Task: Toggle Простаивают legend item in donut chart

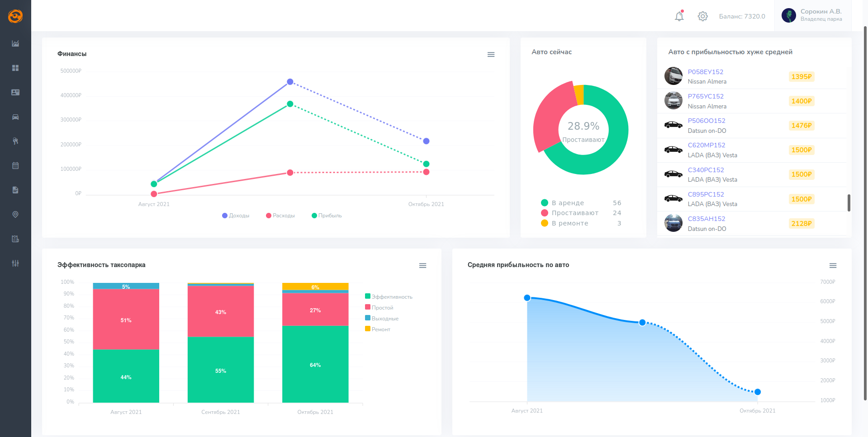Action: click(x=581, y=213)
